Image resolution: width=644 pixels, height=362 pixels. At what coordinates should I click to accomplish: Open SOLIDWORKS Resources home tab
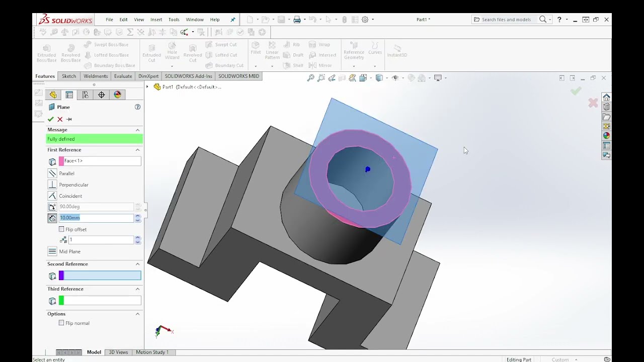[x=606, y=97]
